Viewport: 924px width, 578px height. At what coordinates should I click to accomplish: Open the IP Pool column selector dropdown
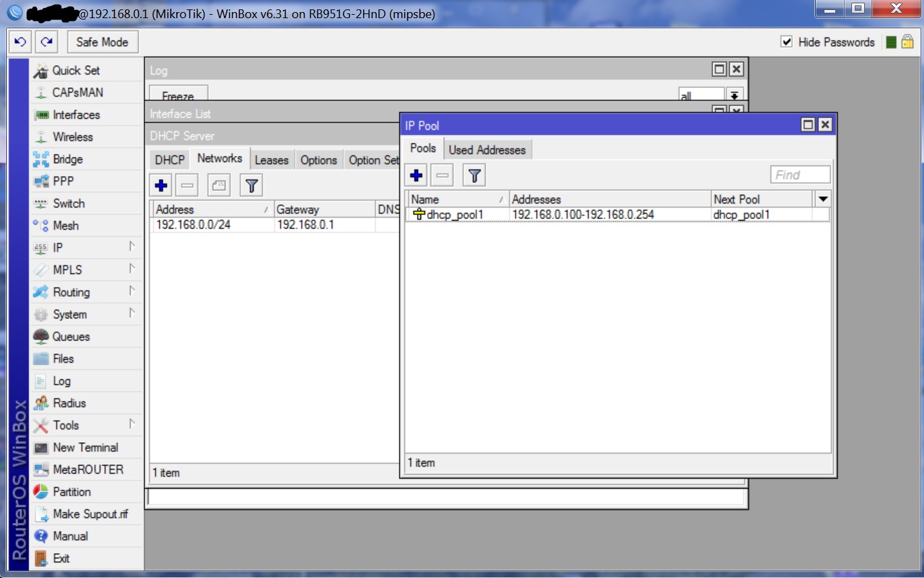(x=822, y=199)
